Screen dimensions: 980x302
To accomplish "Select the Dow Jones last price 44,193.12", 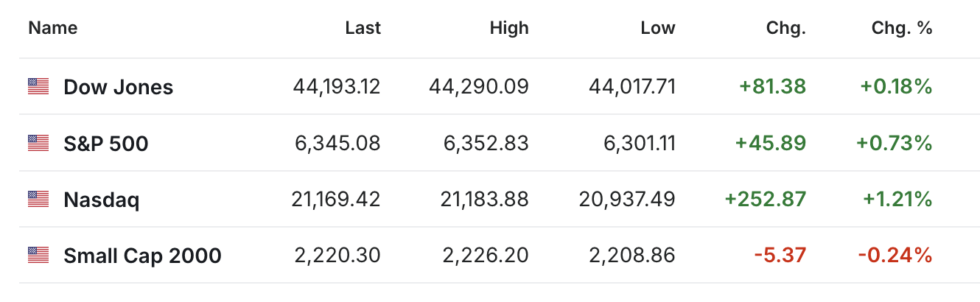I will [337, 87].
